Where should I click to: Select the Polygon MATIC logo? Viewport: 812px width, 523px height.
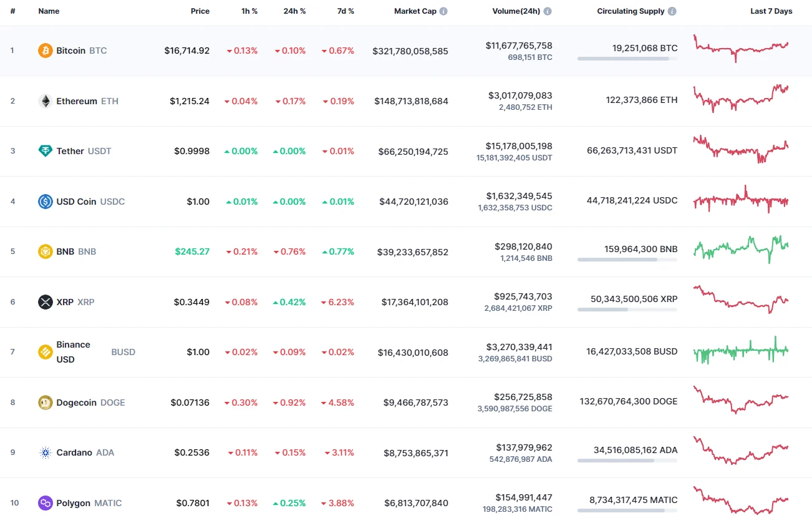click(44, 502)
